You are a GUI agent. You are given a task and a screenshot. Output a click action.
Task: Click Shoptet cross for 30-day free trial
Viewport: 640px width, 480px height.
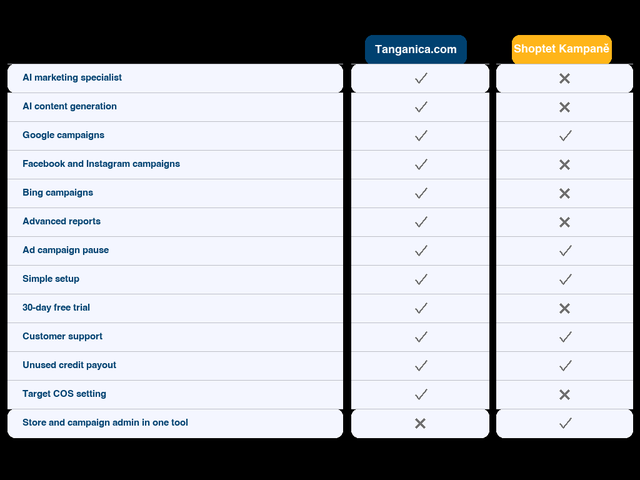pyautogui.click(x=564, y=308)
